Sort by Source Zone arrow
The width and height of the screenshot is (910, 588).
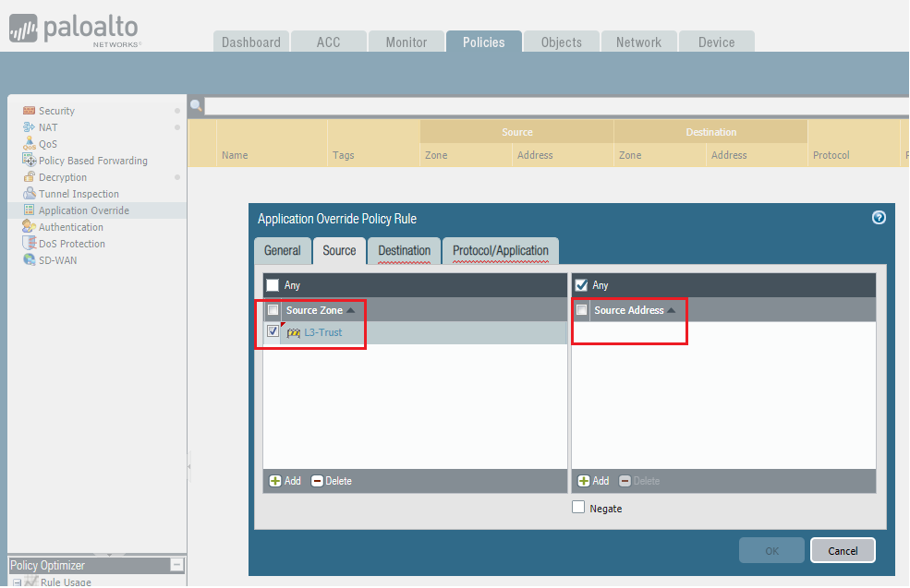pos(350,310)
